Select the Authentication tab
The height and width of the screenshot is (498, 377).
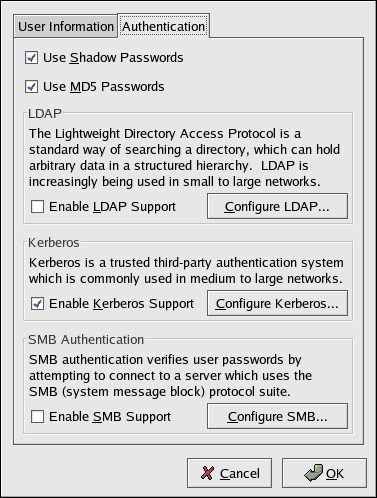(163, 26)
